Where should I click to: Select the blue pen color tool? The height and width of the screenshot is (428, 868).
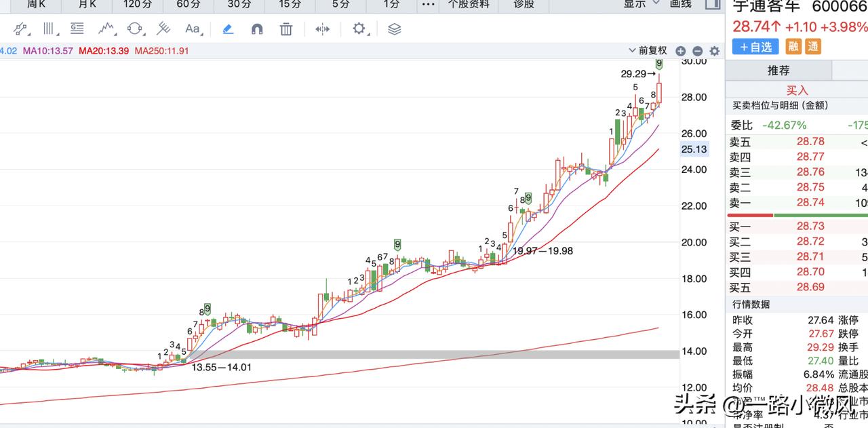point(228,28)
